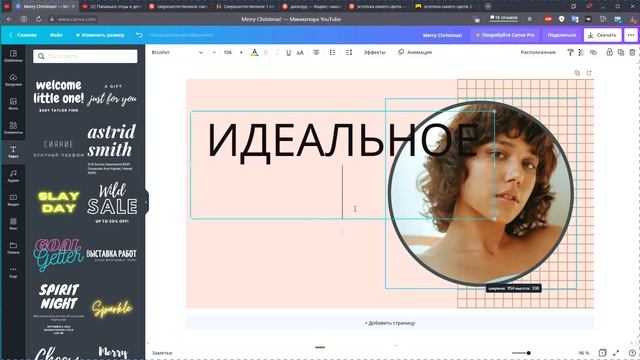Open the Заметки notes panel
Viewport: 640px width, 360px height.
click(x=162, y=353)
